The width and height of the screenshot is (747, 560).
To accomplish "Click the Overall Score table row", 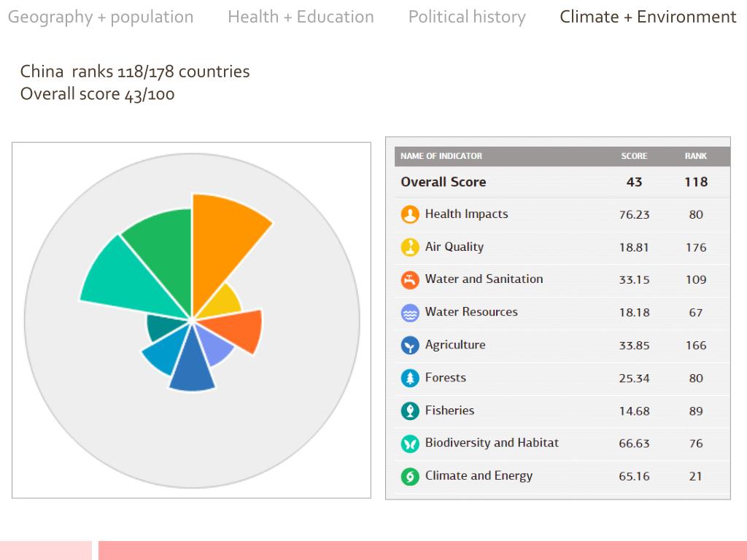I will click(562, 182).
